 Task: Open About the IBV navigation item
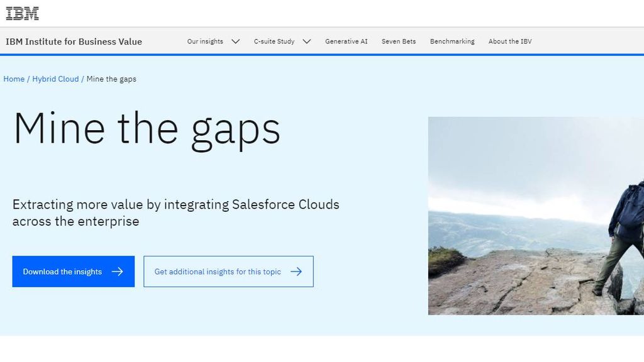click(510, 41)
